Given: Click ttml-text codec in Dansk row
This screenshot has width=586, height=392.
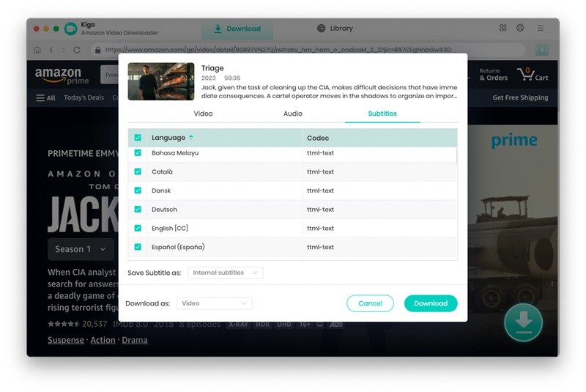Looking at the screenshot, I should click(x=320, y=191).
